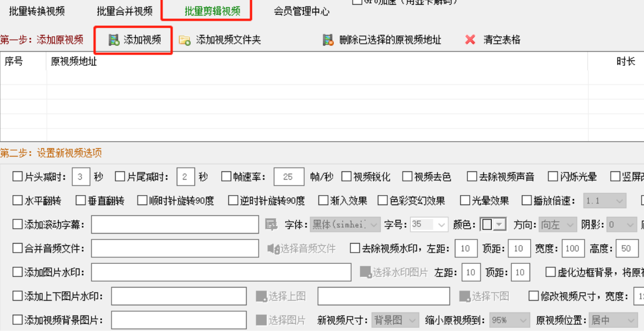Image resolution: width=644 pixels, height=332 pixels.
Task: Toggle 垂直翻转 checkbox
Action: pos(81,200)
